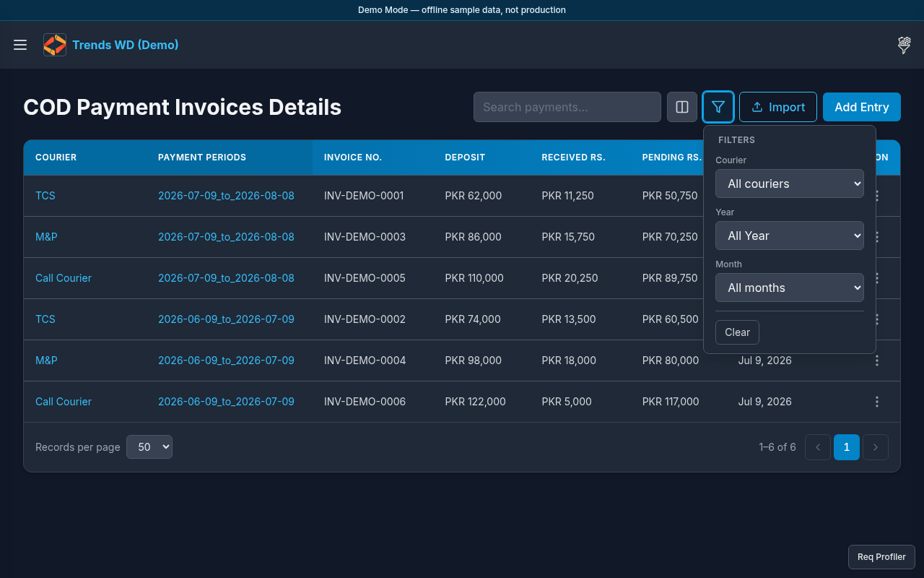
Task: Sort by Payment Periods column header
Action: [202, 158]
